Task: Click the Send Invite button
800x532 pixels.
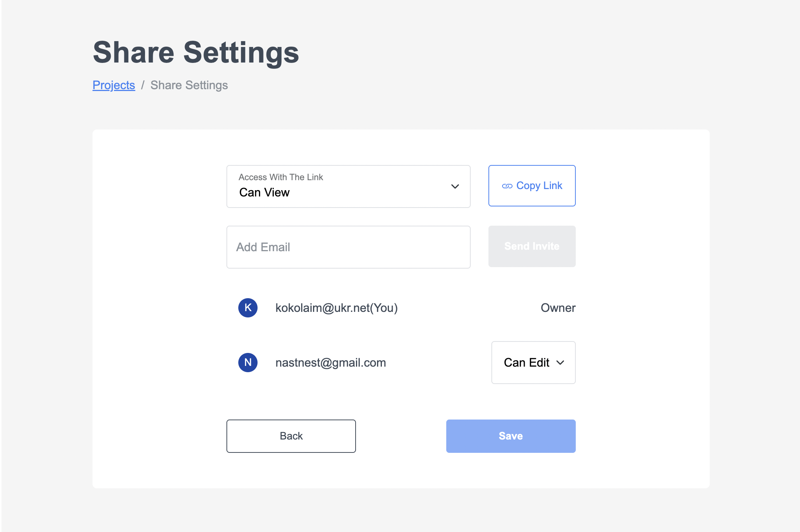Action: [532, 246]
